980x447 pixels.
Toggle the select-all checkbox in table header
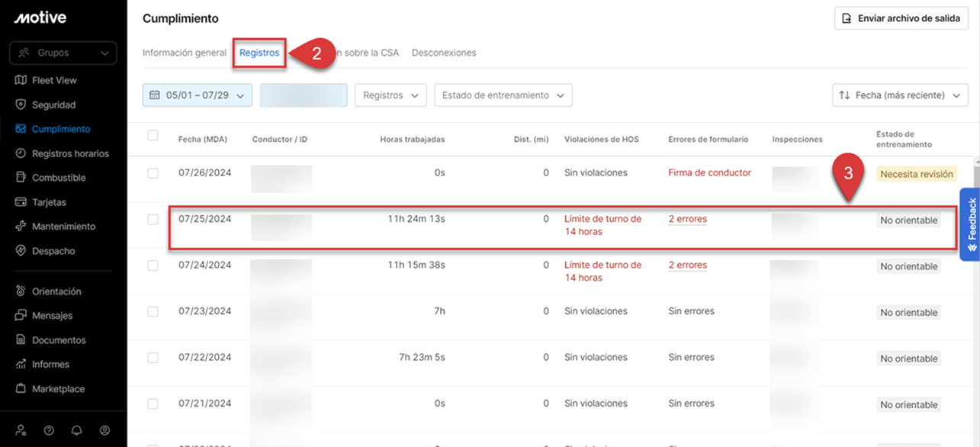point(153,135)
